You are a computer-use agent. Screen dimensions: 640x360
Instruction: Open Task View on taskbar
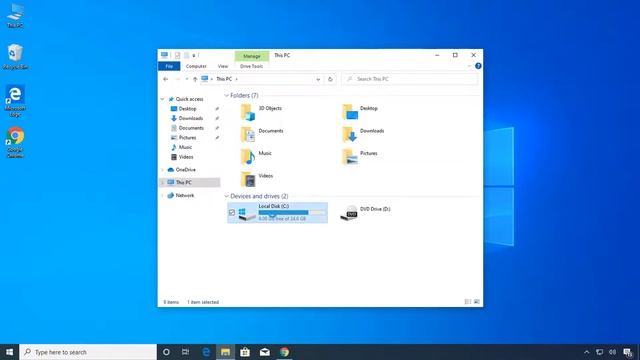point(185,352)
